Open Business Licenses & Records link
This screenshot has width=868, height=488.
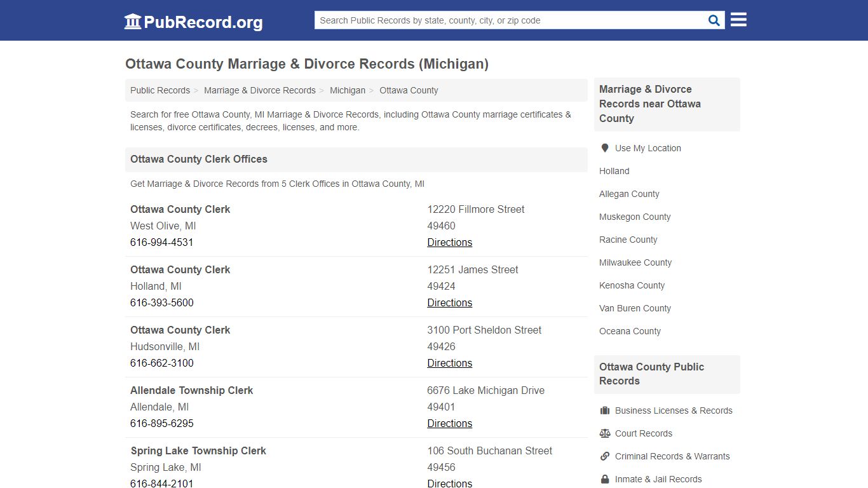point(674,410)
